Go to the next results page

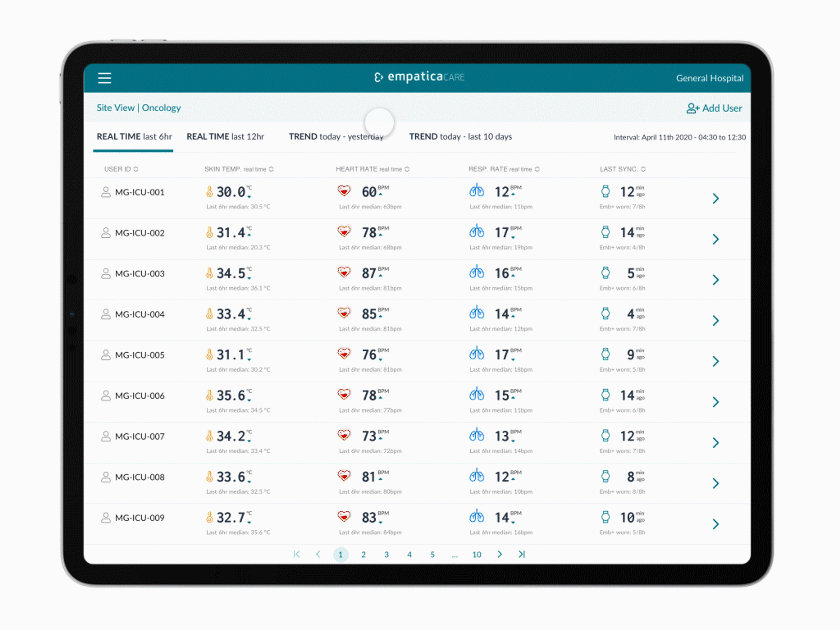(499, 554)
